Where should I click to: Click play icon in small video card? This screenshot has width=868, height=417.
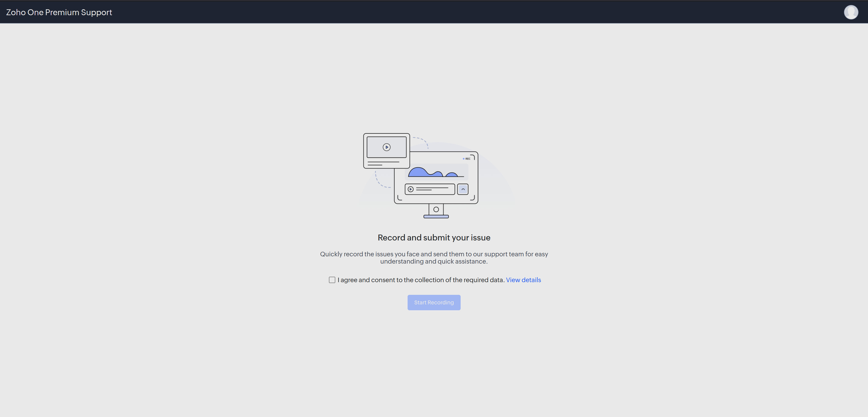387,147
